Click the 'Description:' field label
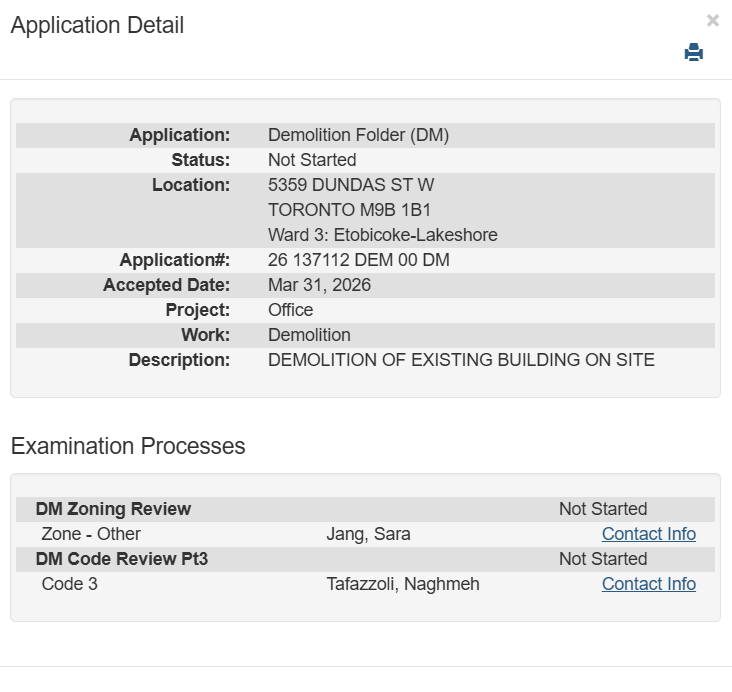Viewport: 732px width, 692px height. (x=179, y=360)
